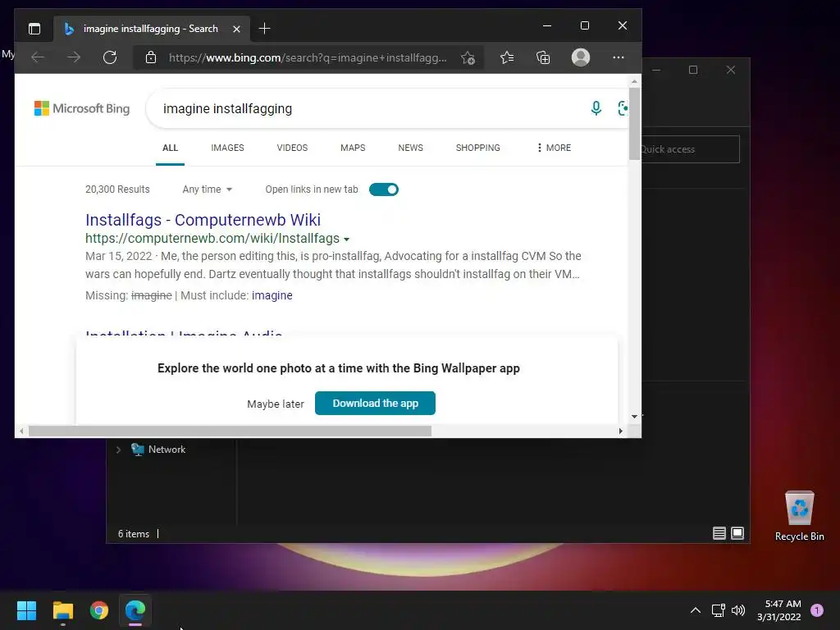Open the Favorites list icon
Viewport: 840px width, 630px height.
(x=507, y=57)
